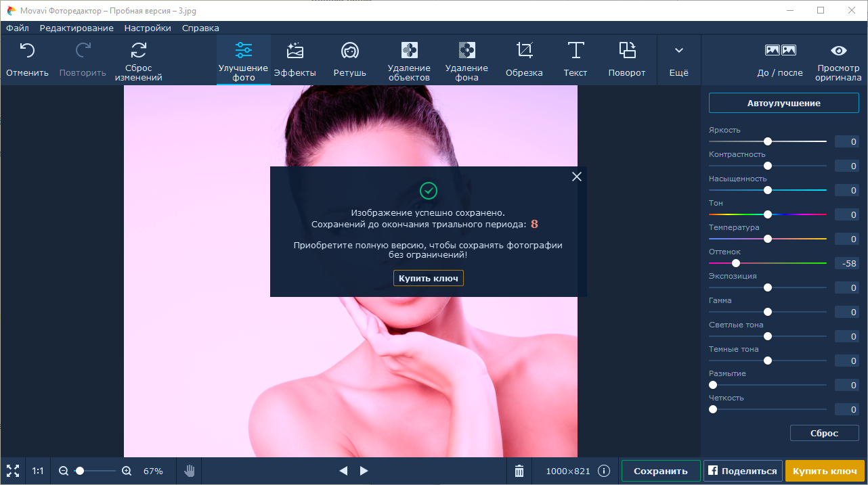The image size is (868, 485).
Task: Click the Redo (Повторить) icon
Action: point(83,50)
